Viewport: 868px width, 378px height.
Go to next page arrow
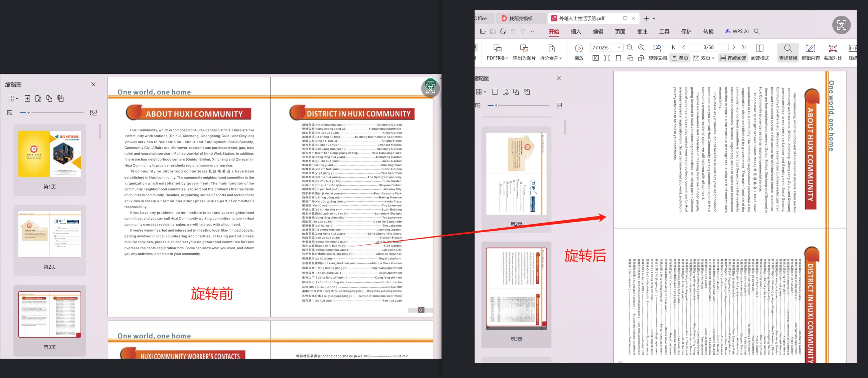pos(733,47)
